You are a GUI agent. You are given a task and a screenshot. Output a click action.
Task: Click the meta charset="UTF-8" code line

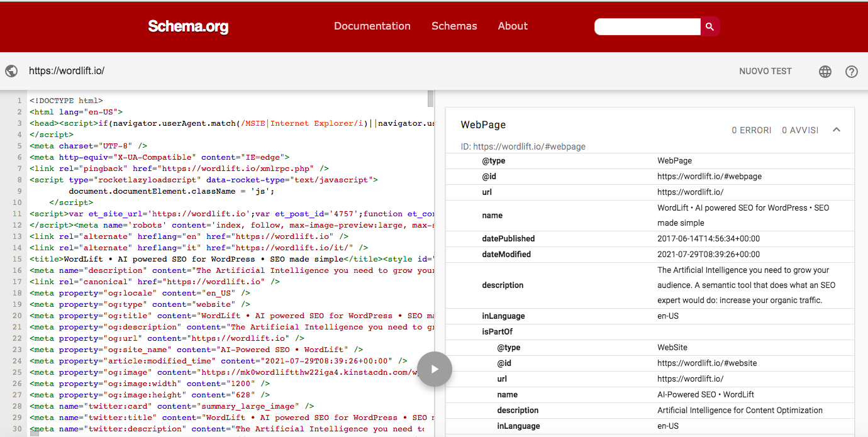point(88,146)
